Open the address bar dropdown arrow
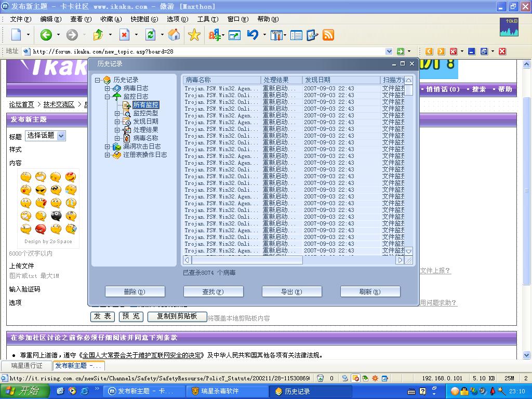The width and height of the screenshot is (532, 399). point(389,51)
